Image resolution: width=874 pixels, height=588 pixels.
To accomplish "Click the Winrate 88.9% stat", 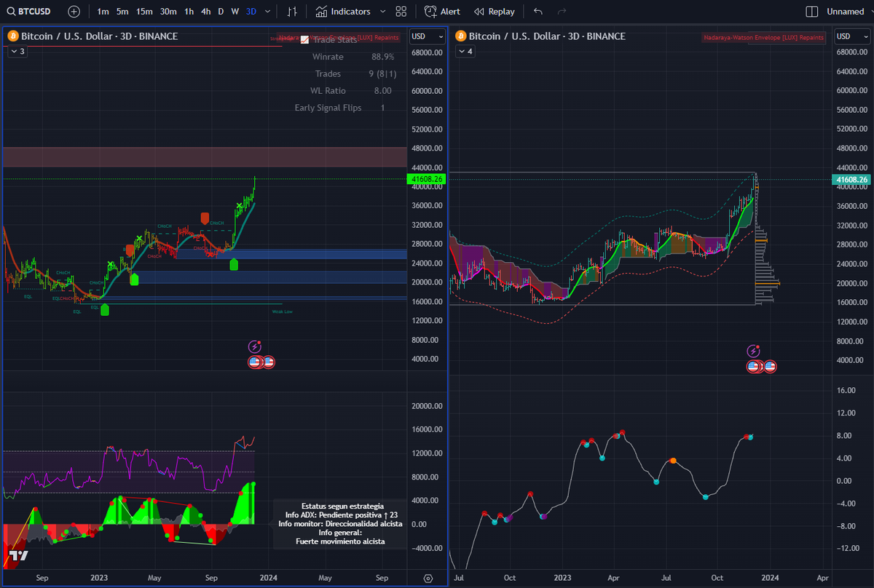I will [x=353, y=57].
